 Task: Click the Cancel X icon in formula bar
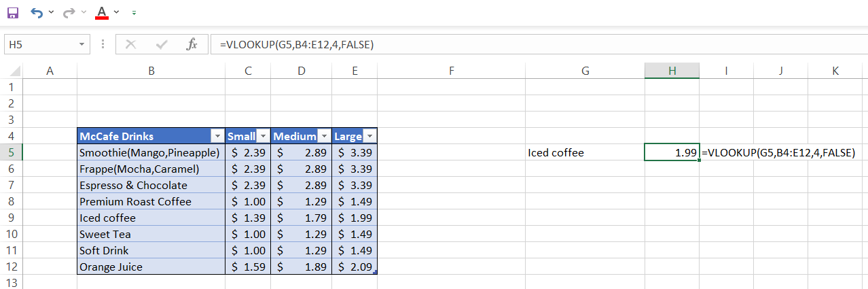pos(131,45)
